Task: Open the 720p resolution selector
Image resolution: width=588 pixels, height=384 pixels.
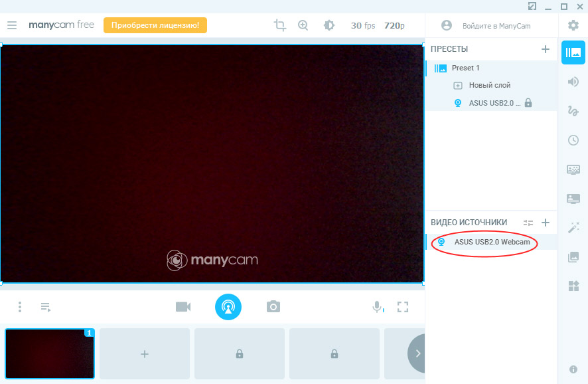Action: pyautogui.click(x=394, y=25)
